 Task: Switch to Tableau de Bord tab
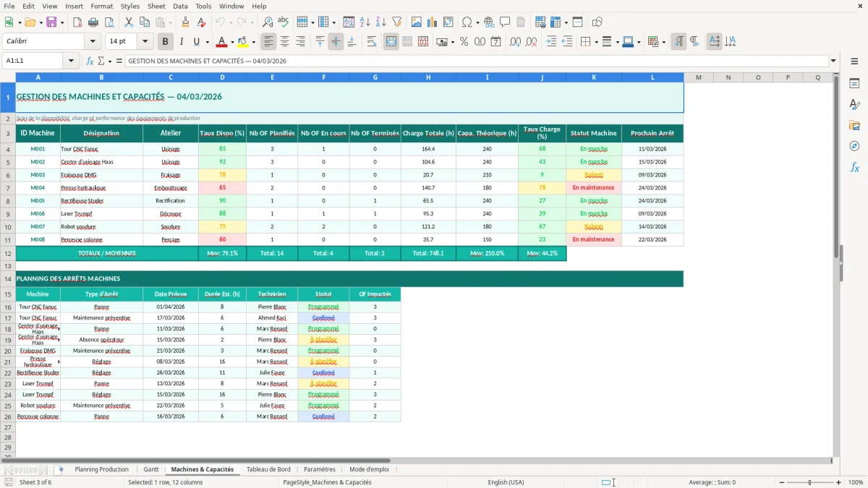268,469
